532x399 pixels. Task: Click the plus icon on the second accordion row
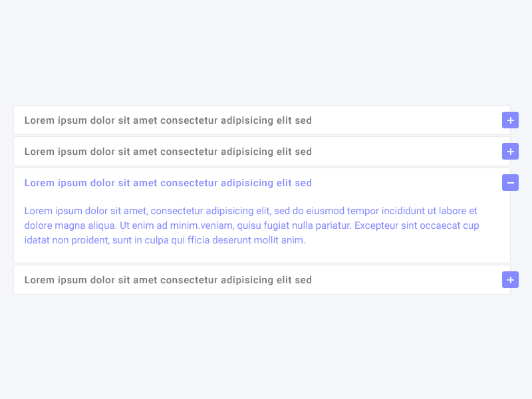510,152
